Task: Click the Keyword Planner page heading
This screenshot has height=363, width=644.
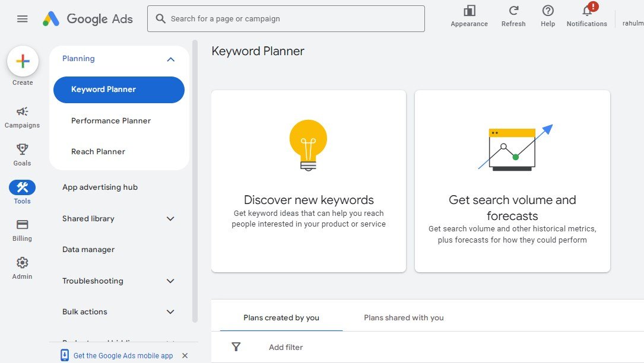Action: coord(258,52)
